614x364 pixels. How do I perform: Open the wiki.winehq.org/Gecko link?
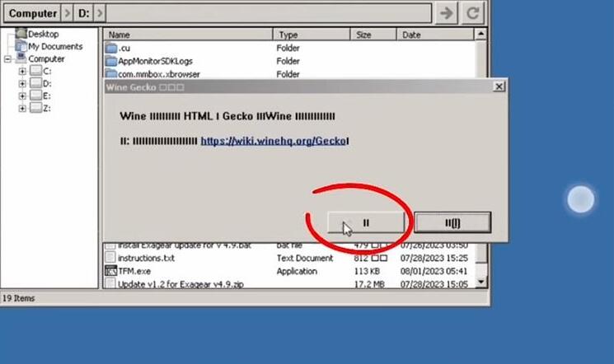274,141
